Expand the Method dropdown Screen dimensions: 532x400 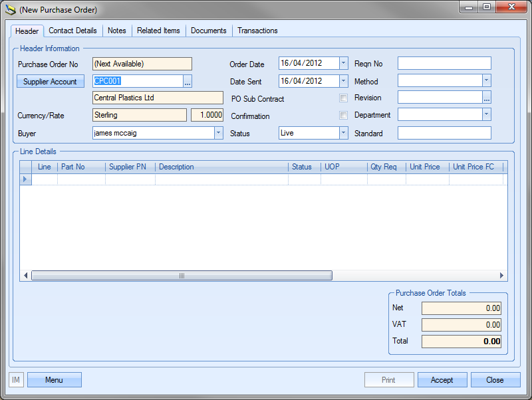486,80
